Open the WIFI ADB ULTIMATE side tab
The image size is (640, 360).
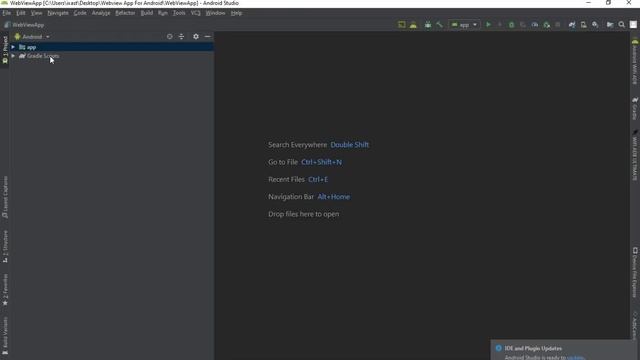coord(635,155)
